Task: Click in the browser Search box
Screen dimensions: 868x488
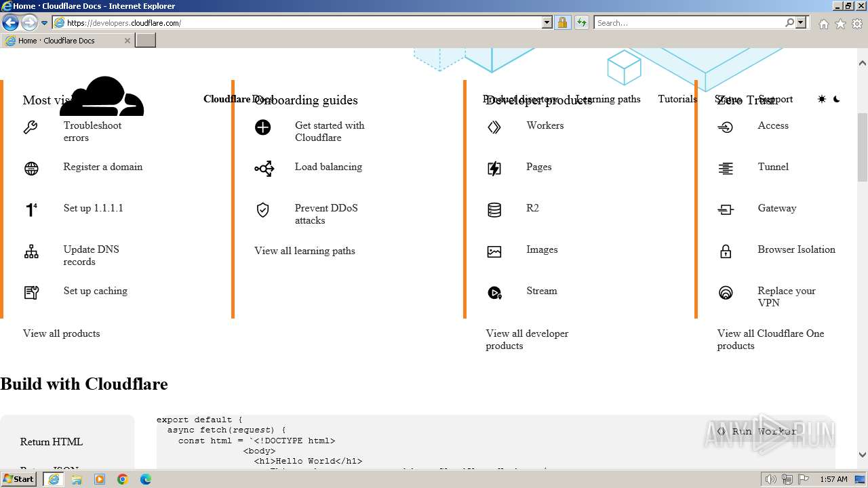Action: tap(689, 22)
